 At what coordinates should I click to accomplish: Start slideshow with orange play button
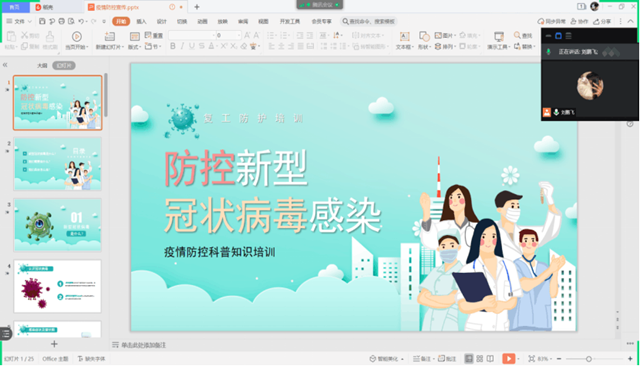pos(509,359)
